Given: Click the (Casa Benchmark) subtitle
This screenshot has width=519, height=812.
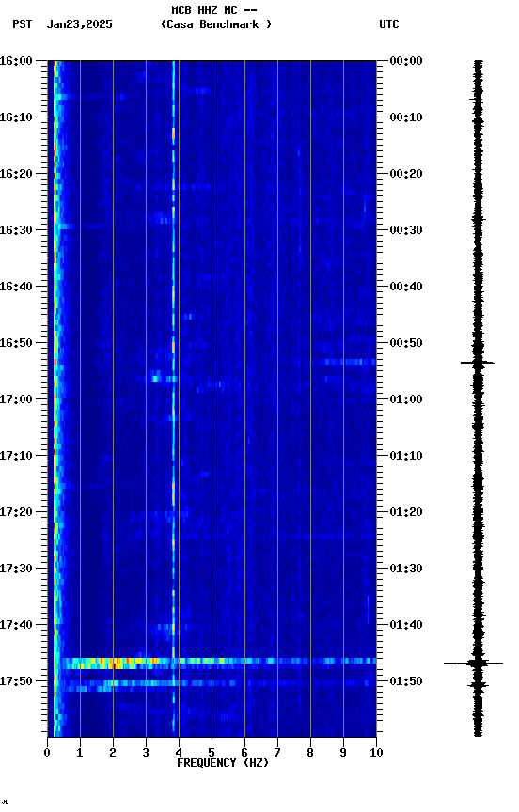Looking at the screenshot, I should 216,24.
